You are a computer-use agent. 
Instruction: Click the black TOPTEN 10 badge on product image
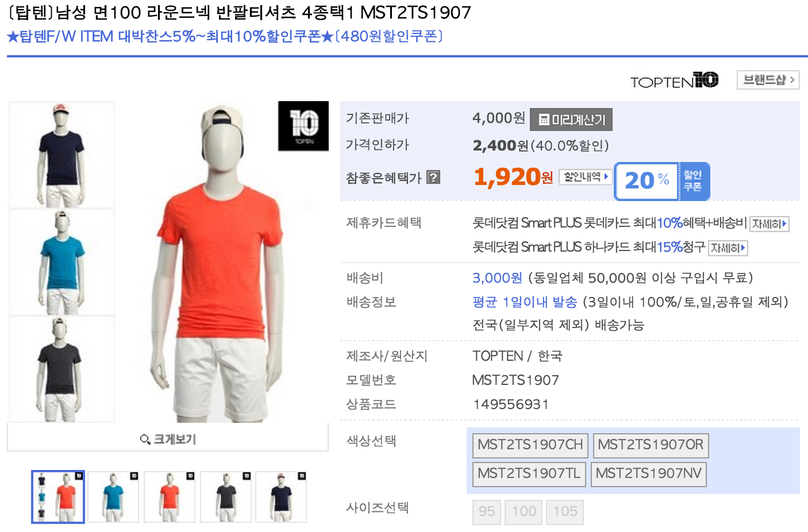(303, 126)
